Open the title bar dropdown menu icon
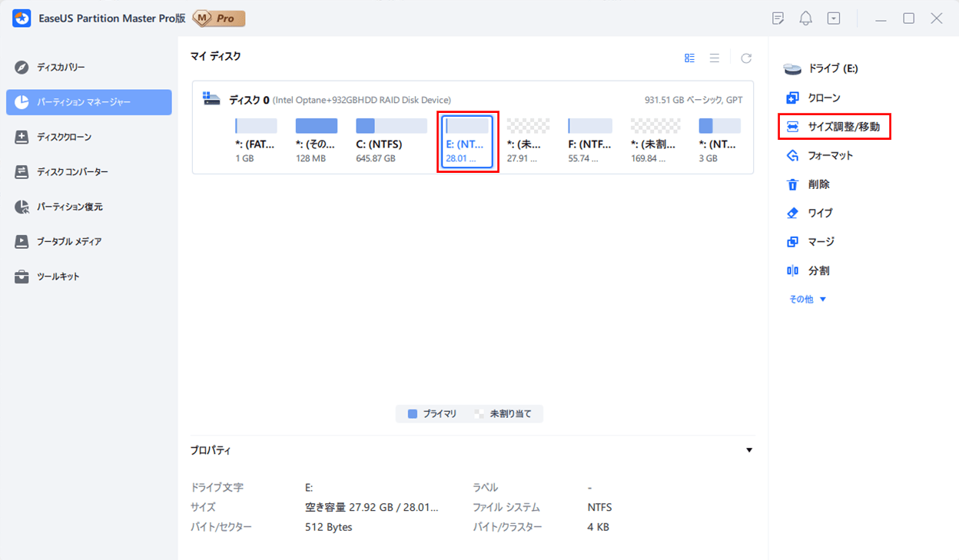Viewport: 959px width, 560px height. 833,18
